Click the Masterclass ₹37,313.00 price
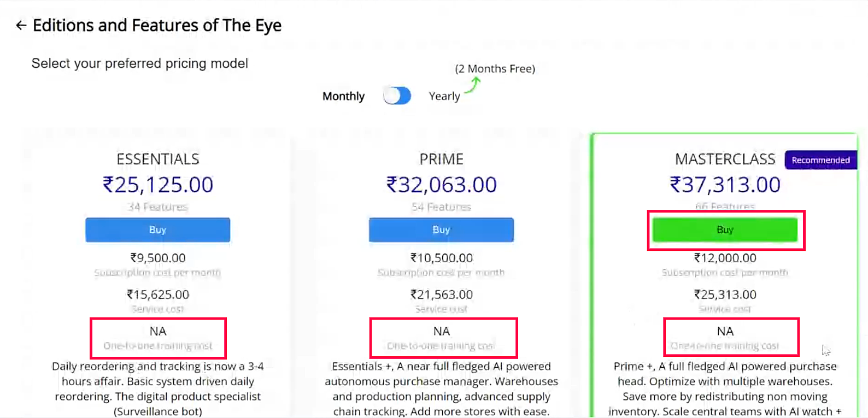Screen dimensions: 868x418 click(725, 185)
